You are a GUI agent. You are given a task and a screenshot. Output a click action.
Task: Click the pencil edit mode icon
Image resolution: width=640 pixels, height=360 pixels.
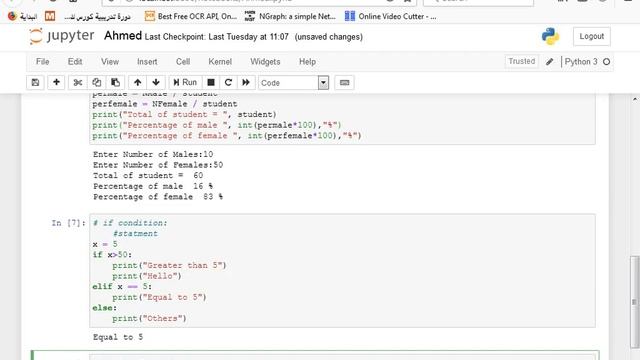(x=550, y=62)
